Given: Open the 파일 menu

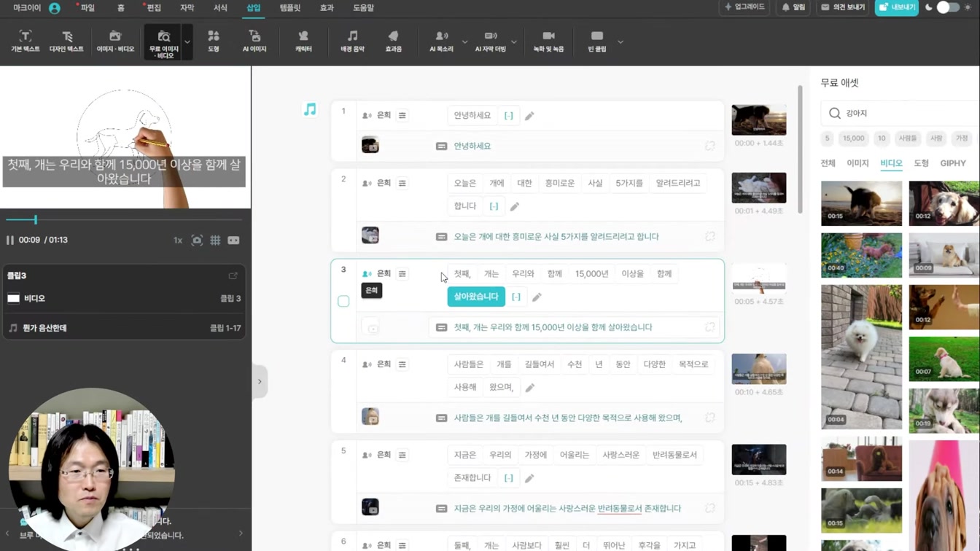Looking at the screenshot, I should point(87,8).
